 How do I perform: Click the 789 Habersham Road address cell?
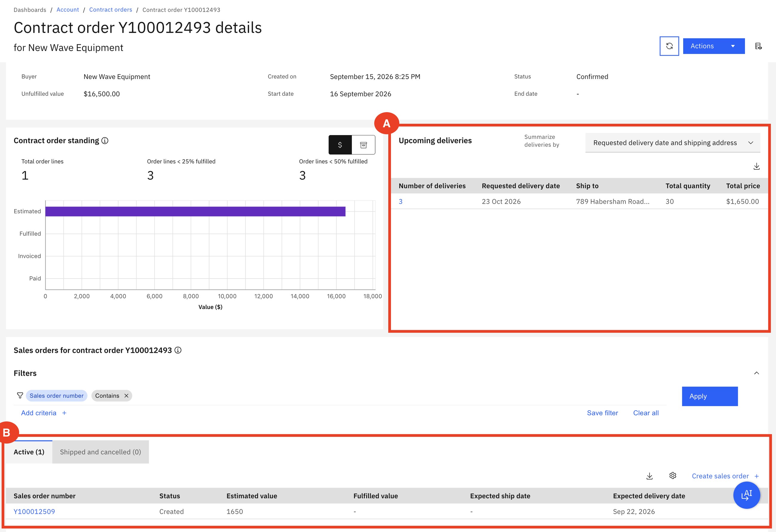click(x=612, y=202)
